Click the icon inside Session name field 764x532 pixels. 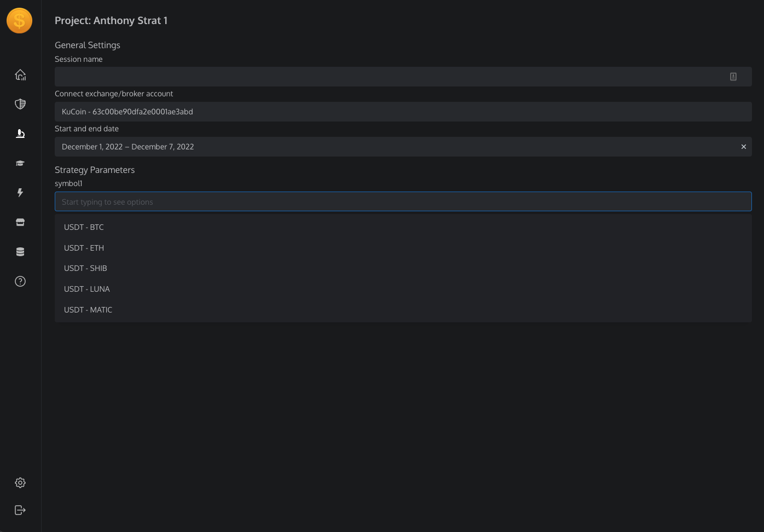pos(733,77)
